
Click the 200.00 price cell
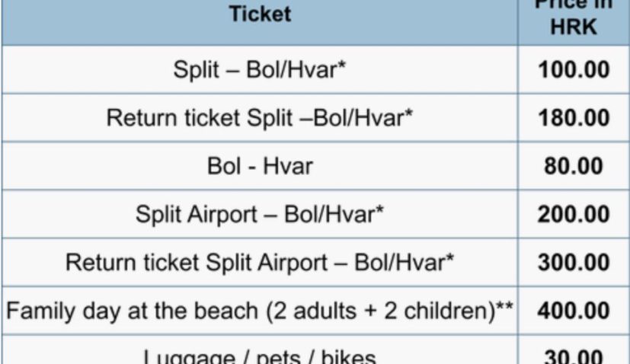574,214
